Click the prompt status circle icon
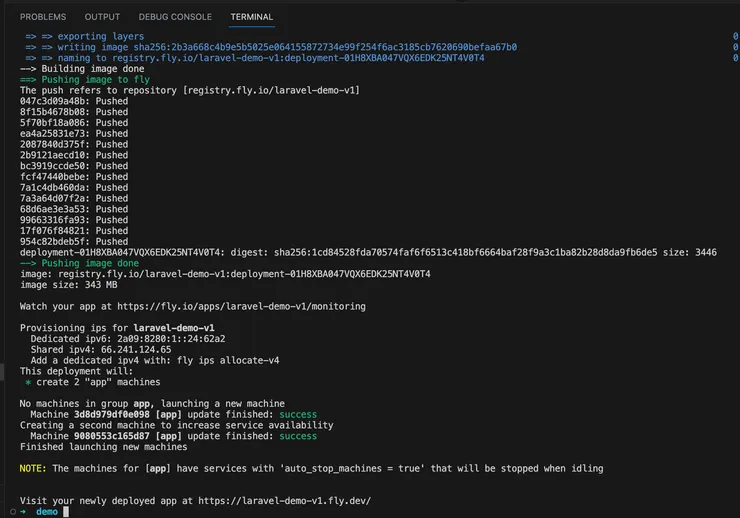The image size is (740, 518). pos(13,512)
